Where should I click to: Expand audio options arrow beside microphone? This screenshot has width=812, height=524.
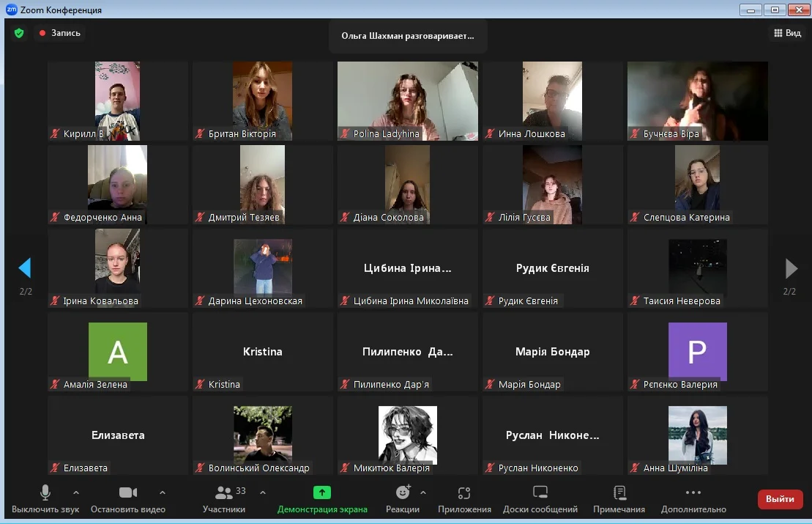(x=76, y=492)
